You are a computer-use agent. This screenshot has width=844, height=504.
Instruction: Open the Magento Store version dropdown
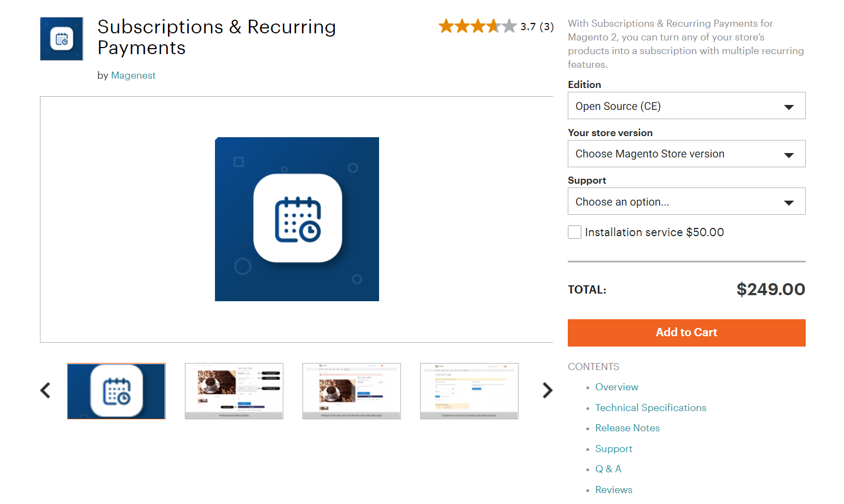[x=686, y=154]
